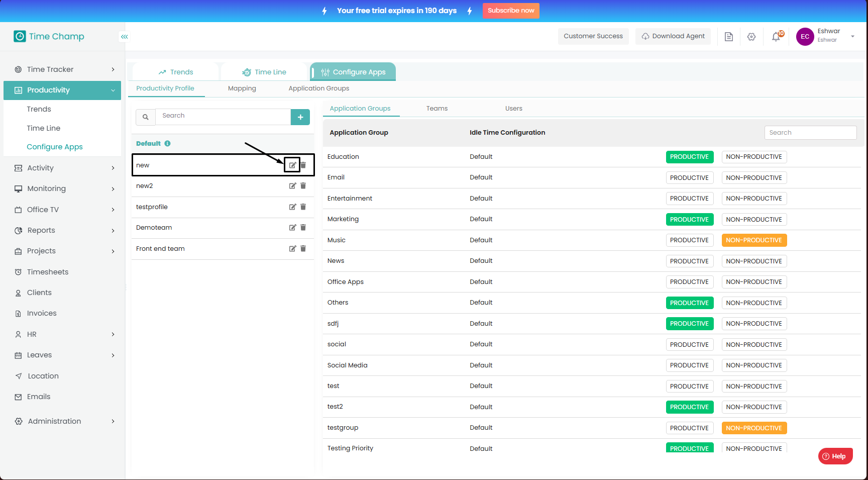Viewport: 868px width, 480px height.
Task: Open Time Line link in sidebar
Action: pos(43,128)
